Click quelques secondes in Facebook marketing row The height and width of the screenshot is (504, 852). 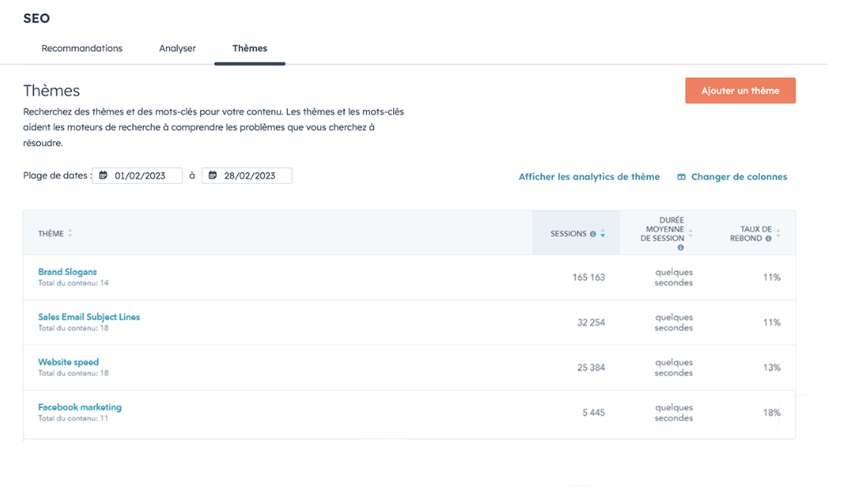(674, 413)
